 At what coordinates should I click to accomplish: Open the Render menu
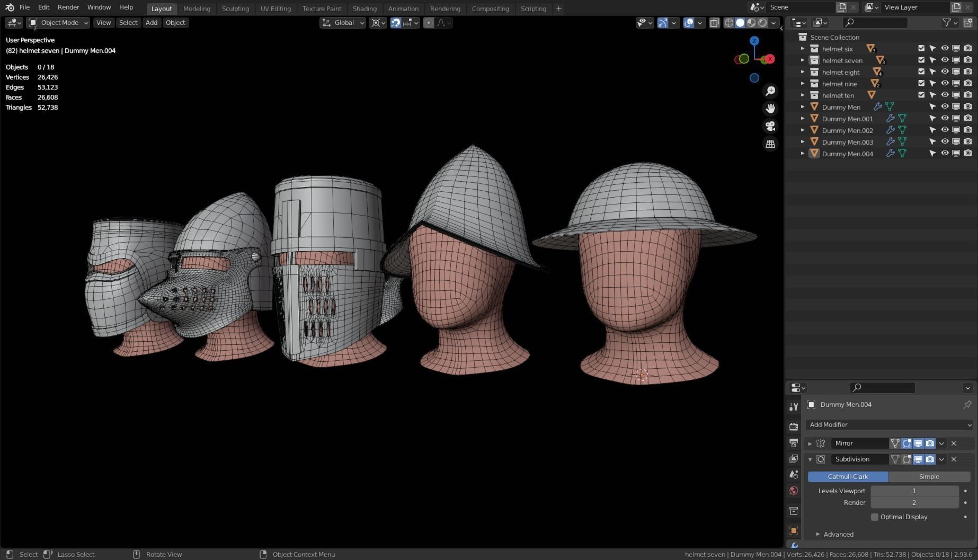tap(68, 7)
